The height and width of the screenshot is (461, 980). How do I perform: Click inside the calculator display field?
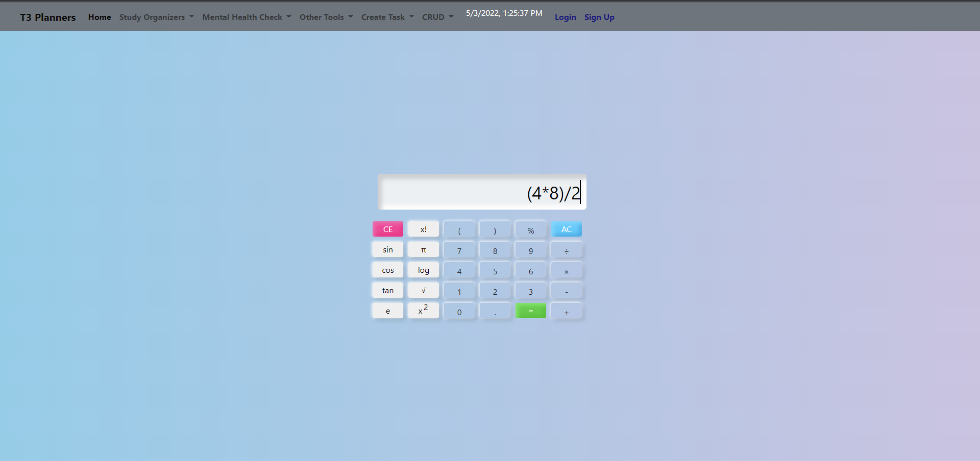pos(481,192)
